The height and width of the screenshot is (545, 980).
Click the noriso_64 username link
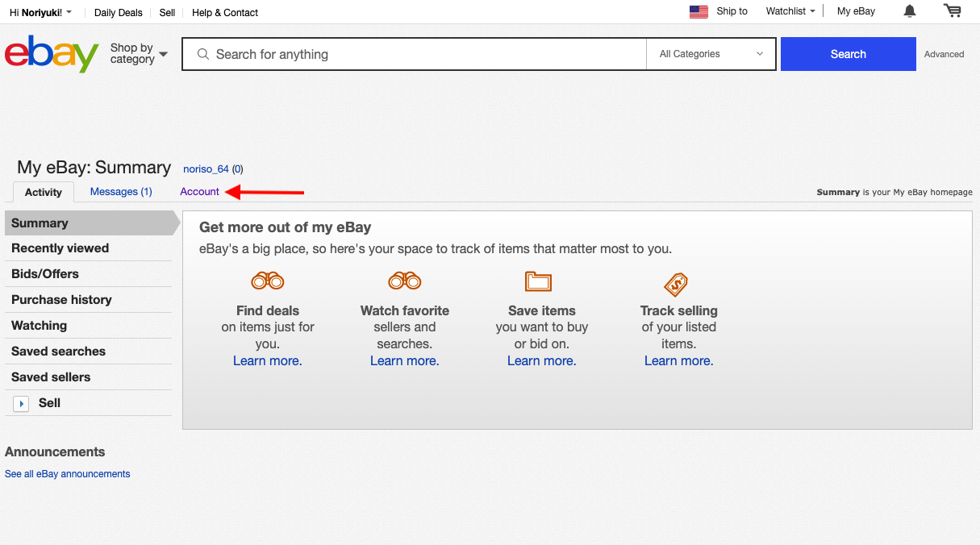pos(206,169)
